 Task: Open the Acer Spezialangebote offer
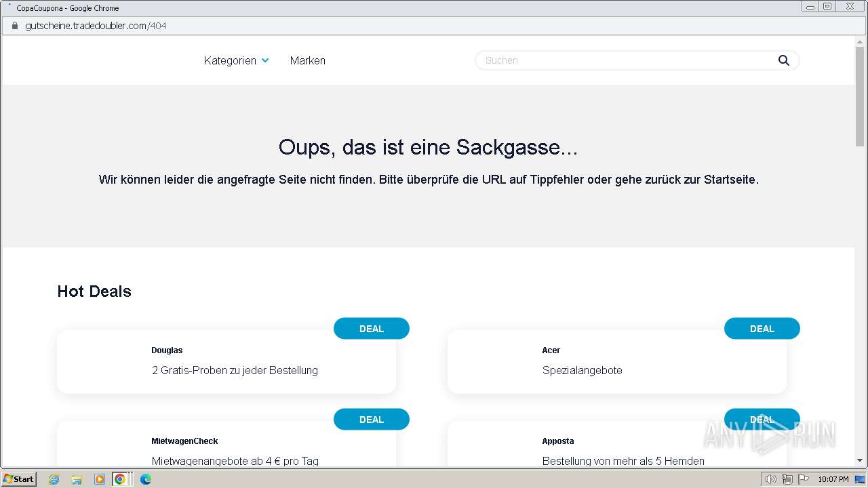[x=583, y=371]
